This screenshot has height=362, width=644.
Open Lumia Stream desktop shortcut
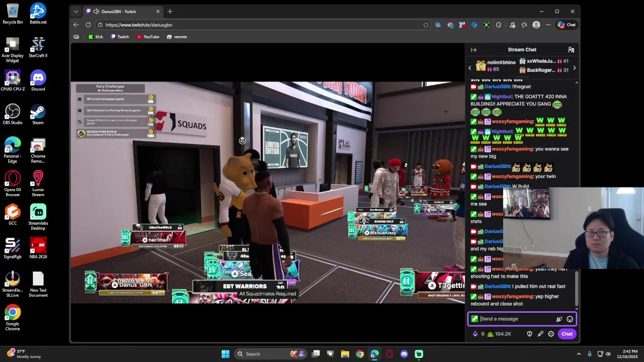38,184
